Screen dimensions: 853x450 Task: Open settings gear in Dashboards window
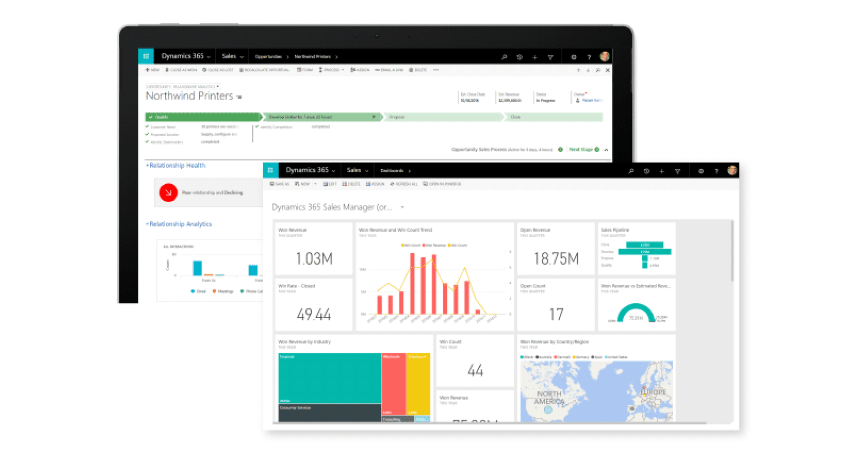click(x=701, y=171)
